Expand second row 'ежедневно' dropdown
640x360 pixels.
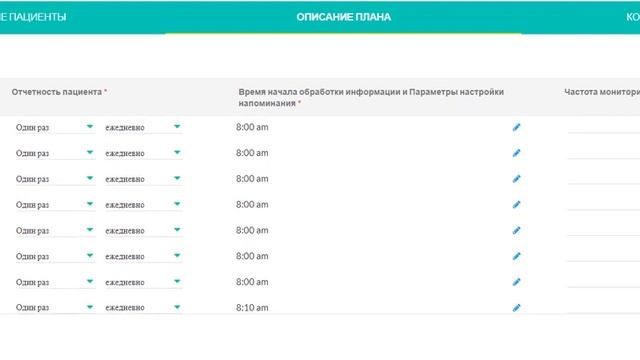click(x=143, y=153)
